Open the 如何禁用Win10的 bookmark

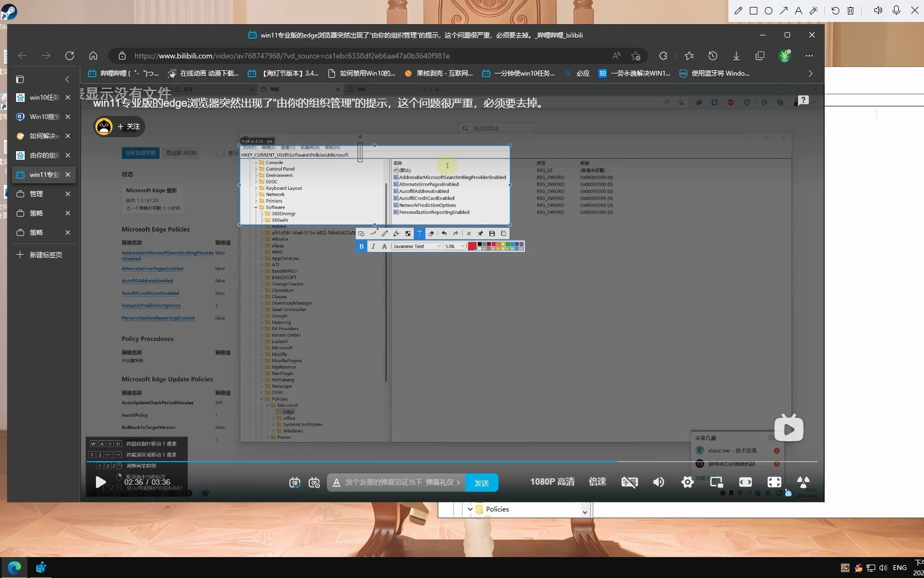tap(361, 73)
